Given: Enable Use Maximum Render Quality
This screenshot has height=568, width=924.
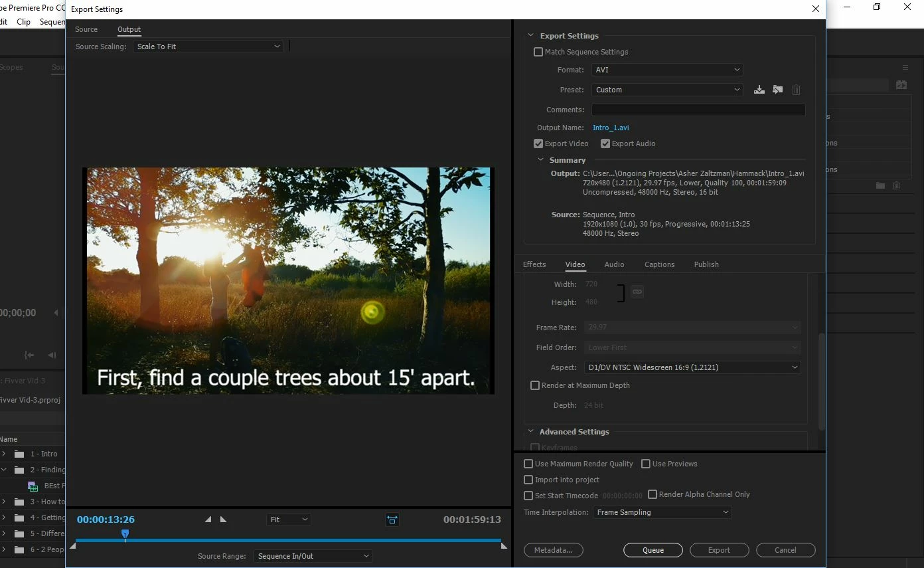Looking at the screenshot, I should 528,464.
